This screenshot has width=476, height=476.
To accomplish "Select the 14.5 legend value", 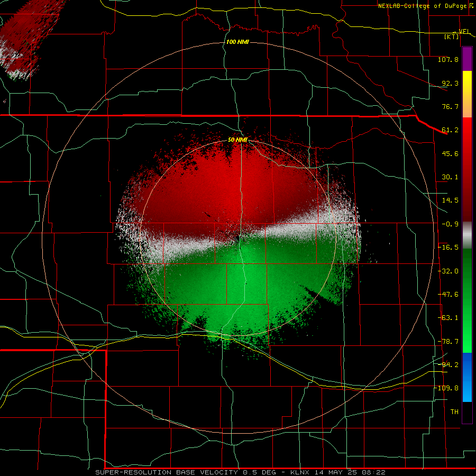I will click(450, 200).
